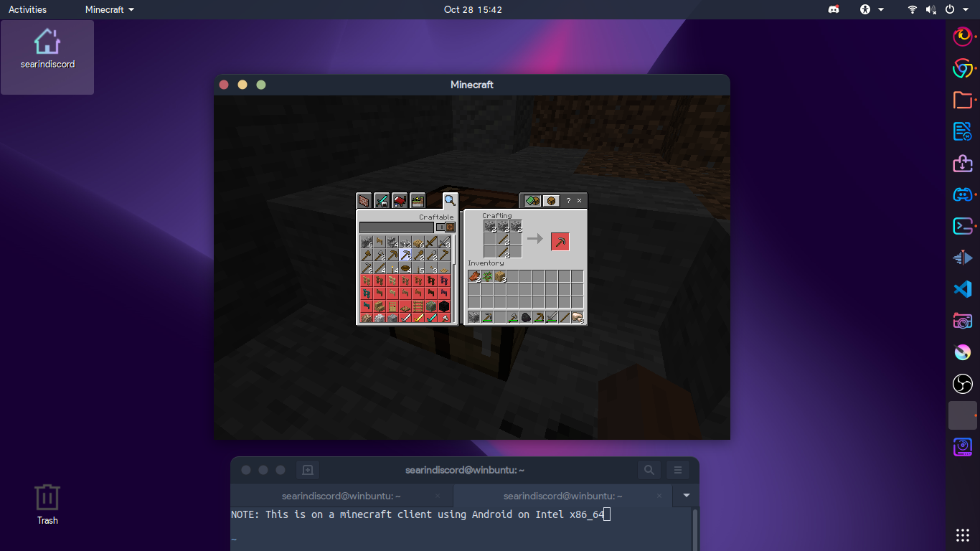Expand the terminal tab list dropdown arrow

point(687,496)
